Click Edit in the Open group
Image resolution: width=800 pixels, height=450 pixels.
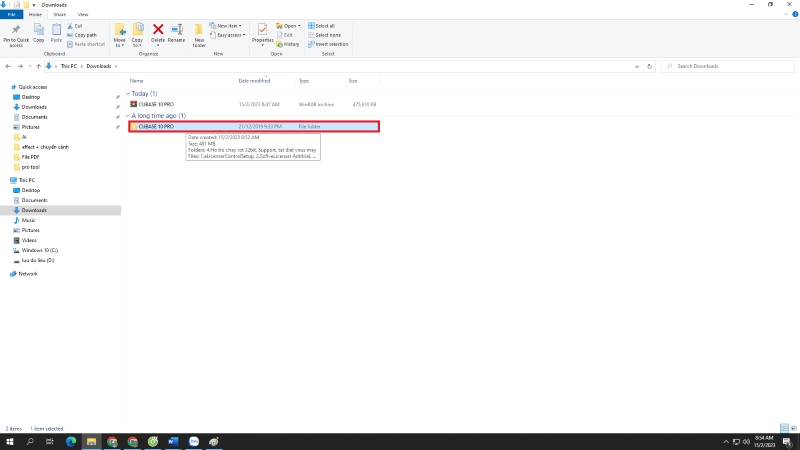[x=285, y=35]
